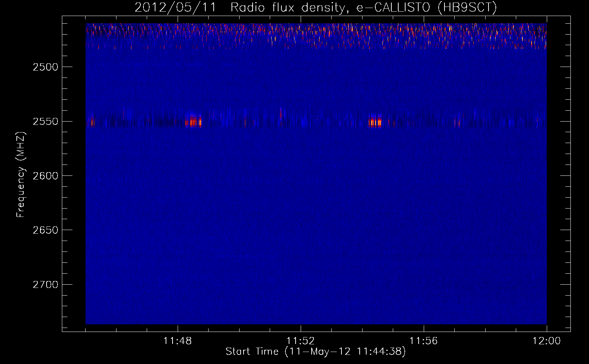Select the 2500 frequency tick label
This screenshot has width=589, height=364.
coord(46,67)
